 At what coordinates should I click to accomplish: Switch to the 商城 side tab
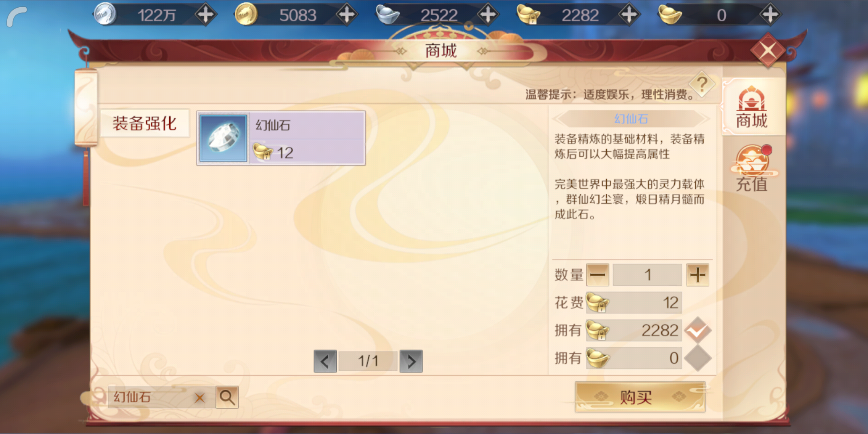[x=752, y=107]
